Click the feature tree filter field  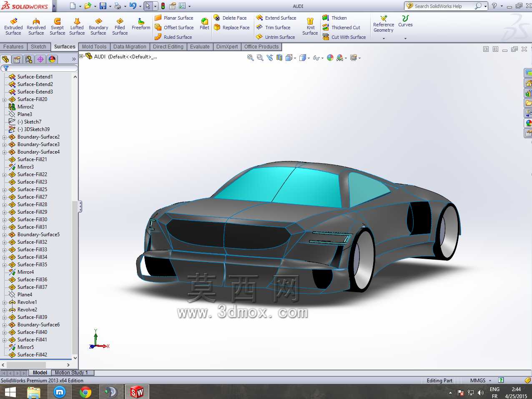click(39, 68)
